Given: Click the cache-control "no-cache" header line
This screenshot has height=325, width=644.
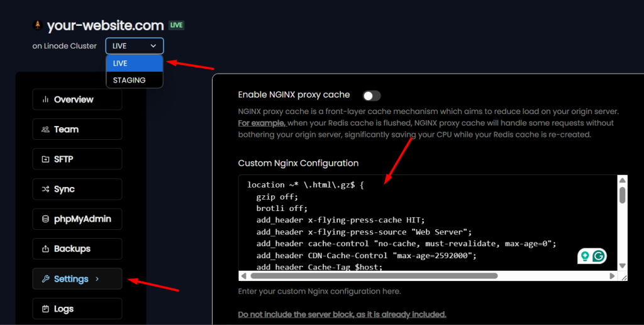Looking at the screenshot, I should (406, 244).
